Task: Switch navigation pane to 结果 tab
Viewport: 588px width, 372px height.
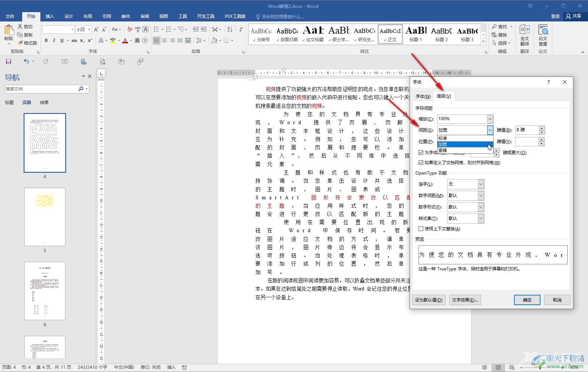Action: pos(44,103)
